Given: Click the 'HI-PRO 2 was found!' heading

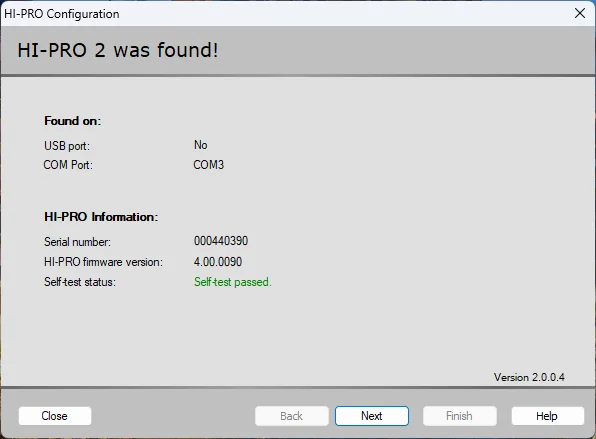Looking at the screenshot, I should point(118,50).
